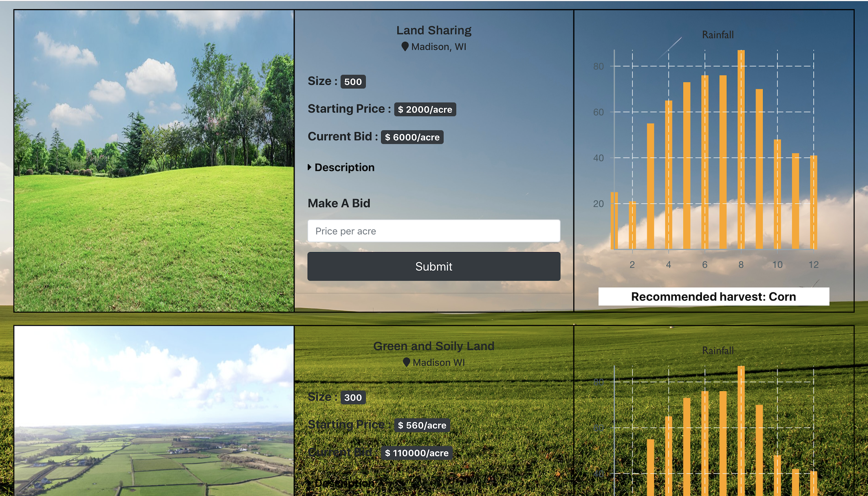The width and height of the screenshot is (868, 496).
Task: Open the aerial farmland photo
Action: [154, 410]
